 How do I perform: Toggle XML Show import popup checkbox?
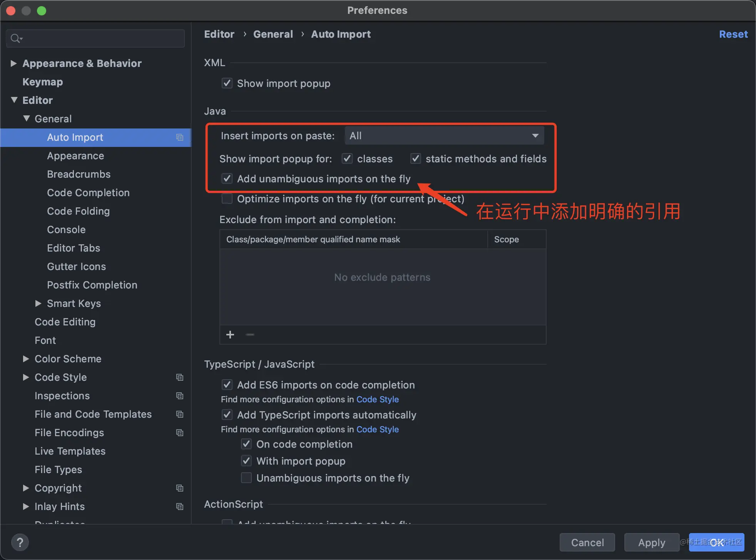click(227, 83)
